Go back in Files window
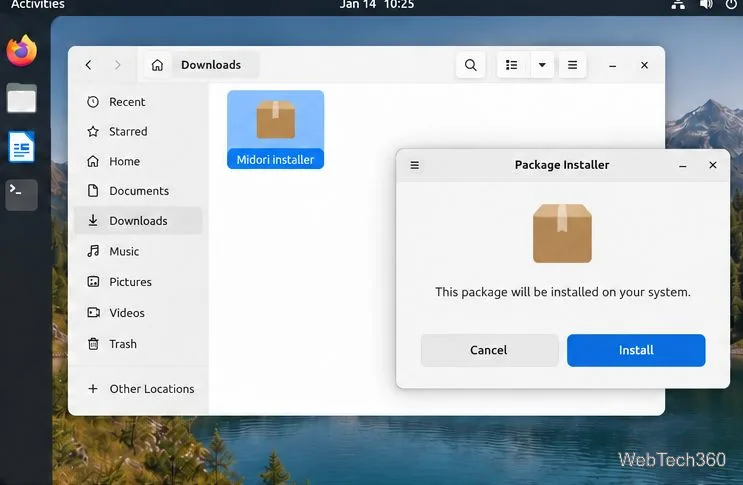743x485 pixels. click(89, 65)
